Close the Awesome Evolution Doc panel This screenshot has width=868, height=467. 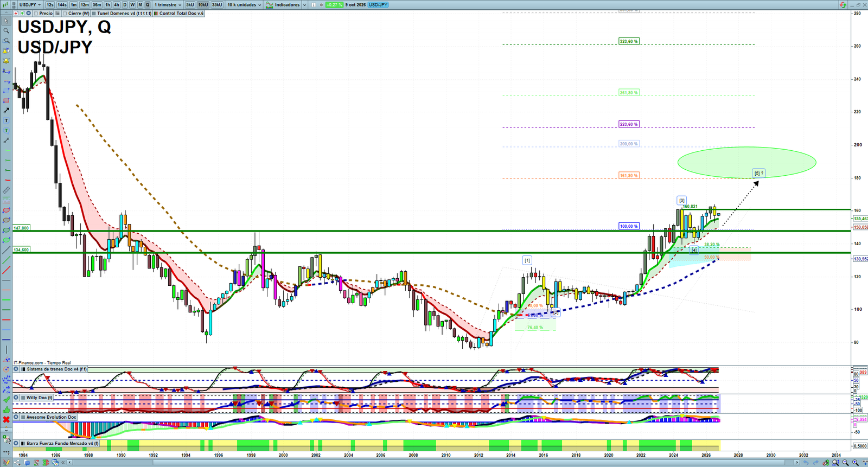click(16, 417)
